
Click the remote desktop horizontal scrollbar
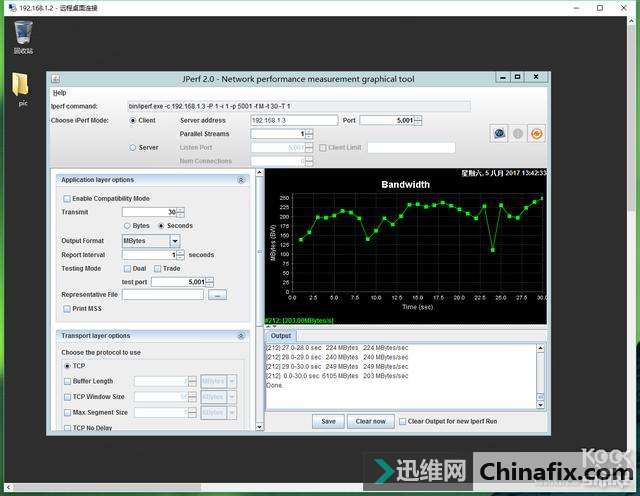point(107,487)
